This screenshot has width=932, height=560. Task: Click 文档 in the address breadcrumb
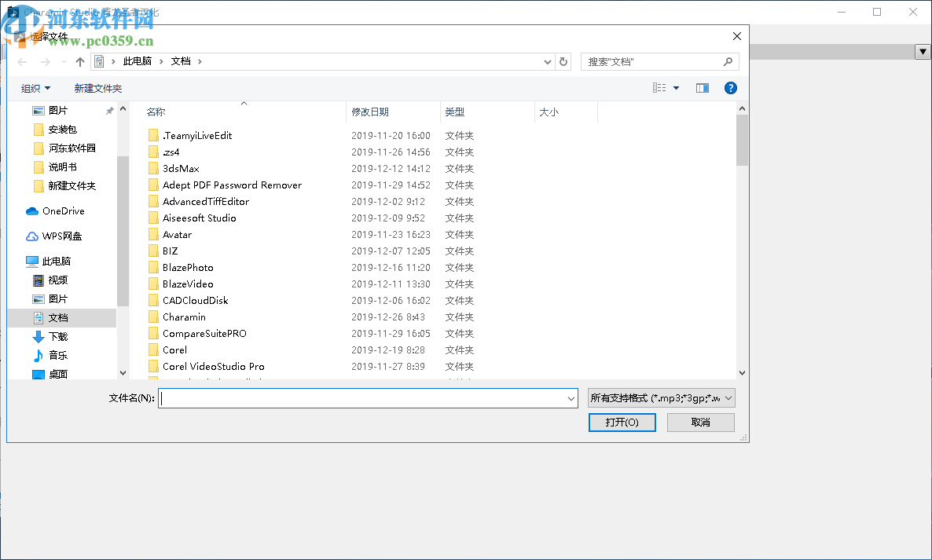(x=181, y=62)
